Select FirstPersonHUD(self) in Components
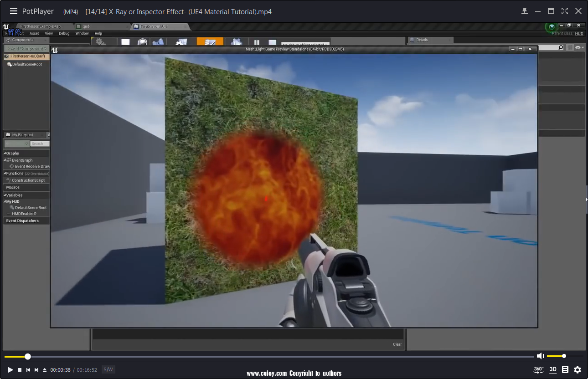Viewport: 588px width, 379px height. pos(26,56)
